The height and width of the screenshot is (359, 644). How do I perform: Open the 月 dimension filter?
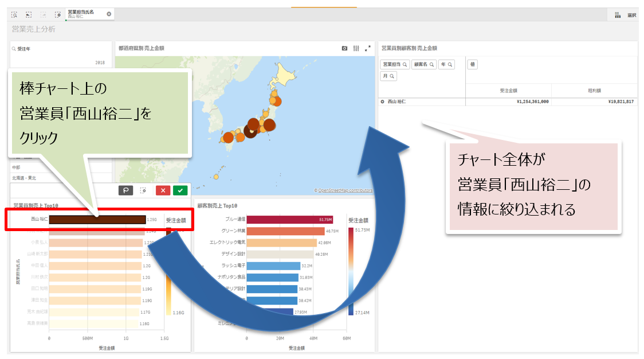click(388, 76)
